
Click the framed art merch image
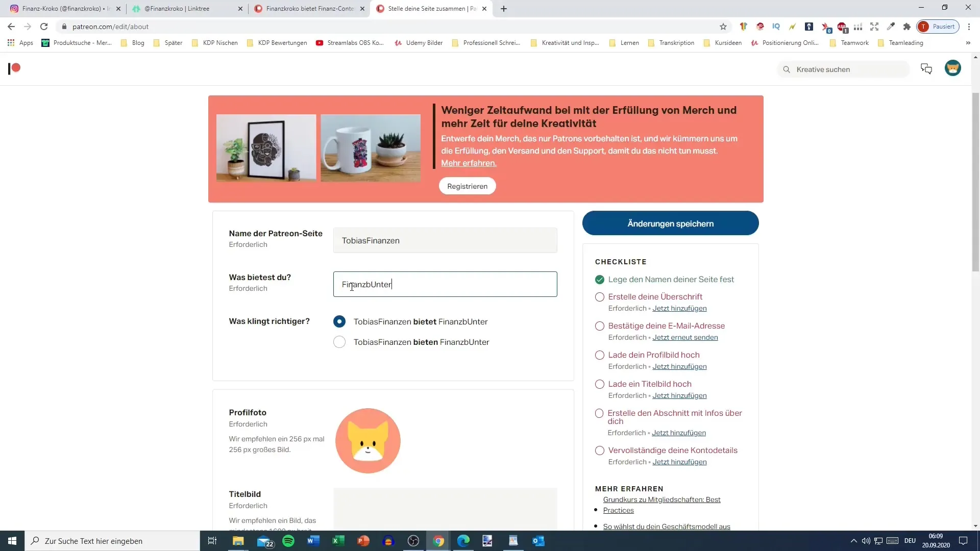266,148
